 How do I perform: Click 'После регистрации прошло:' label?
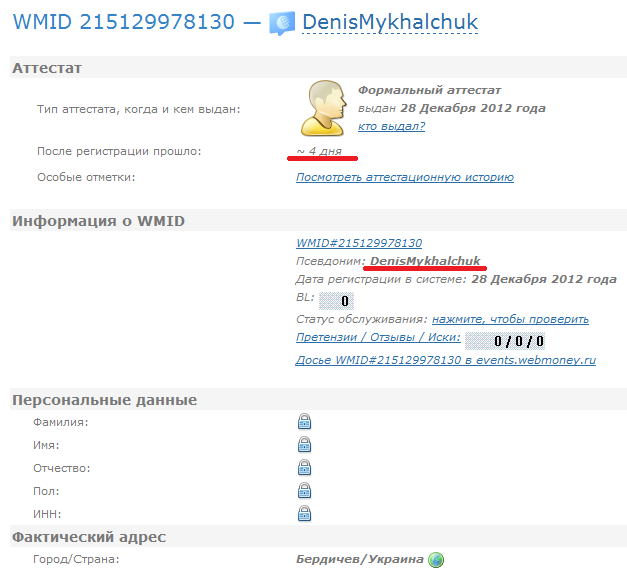coord(119,151)
